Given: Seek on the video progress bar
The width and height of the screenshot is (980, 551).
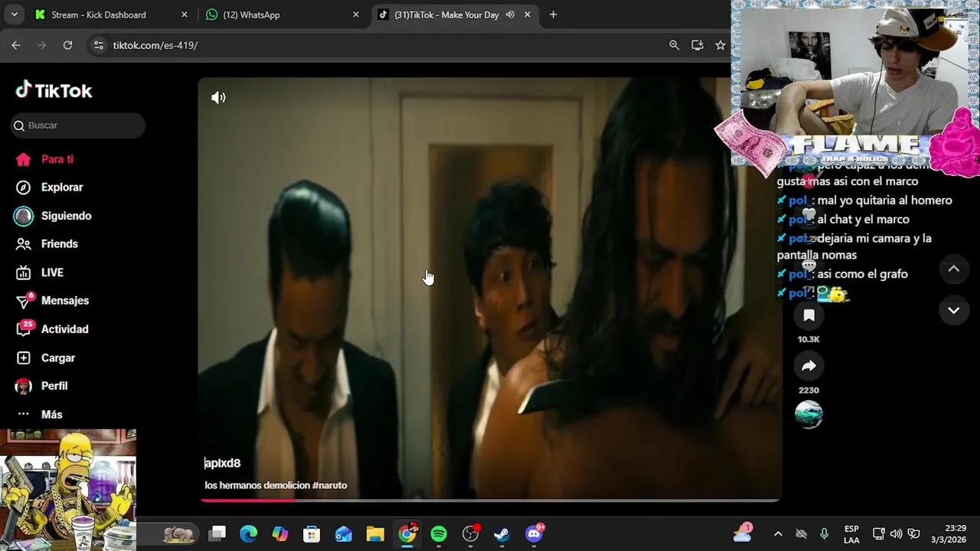Looking at the screenshot, I should 490,500.
